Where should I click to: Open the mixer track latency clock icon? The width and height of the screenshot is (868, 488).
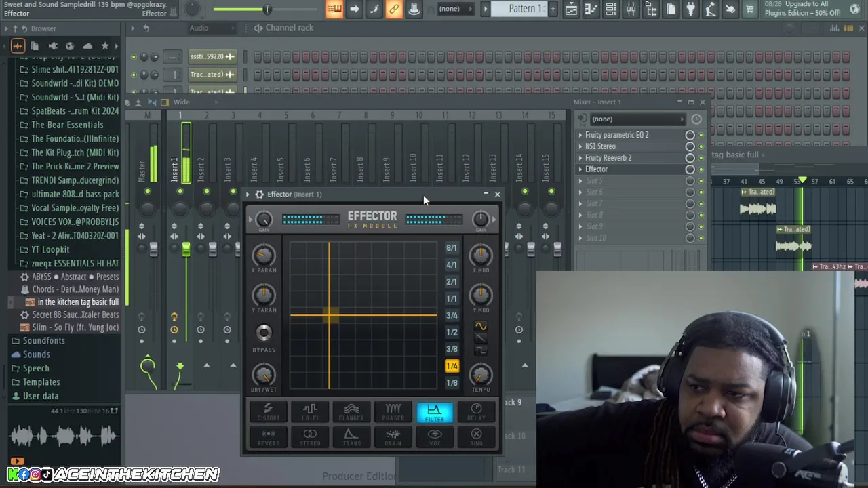696,119
